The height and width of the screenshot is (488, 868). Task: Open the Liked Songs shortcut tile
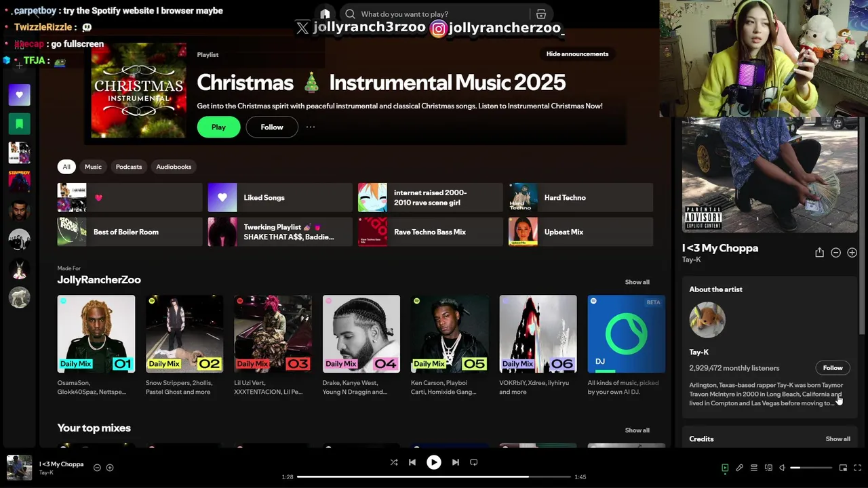point(279,198)
